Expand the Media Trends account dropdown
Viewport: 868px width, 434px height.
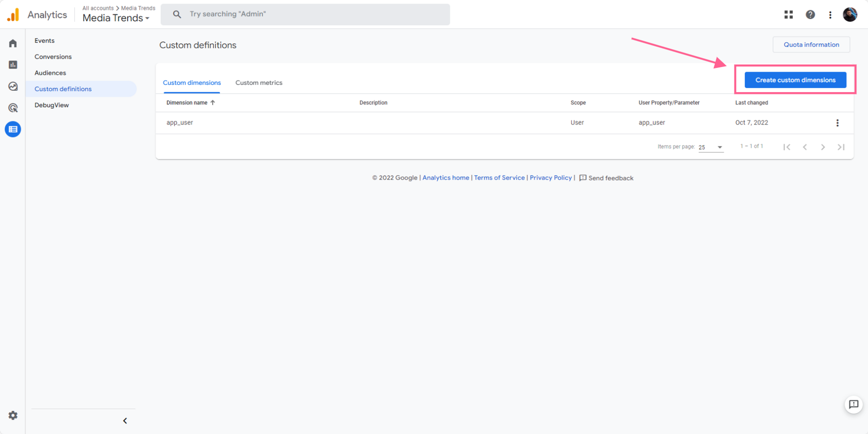pyautogui.click(x=116, y=18)
